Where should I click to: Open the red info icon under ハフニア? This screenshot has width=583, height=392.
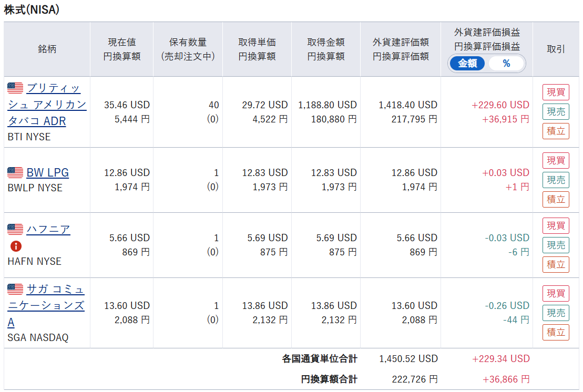[x=16, y=246]
